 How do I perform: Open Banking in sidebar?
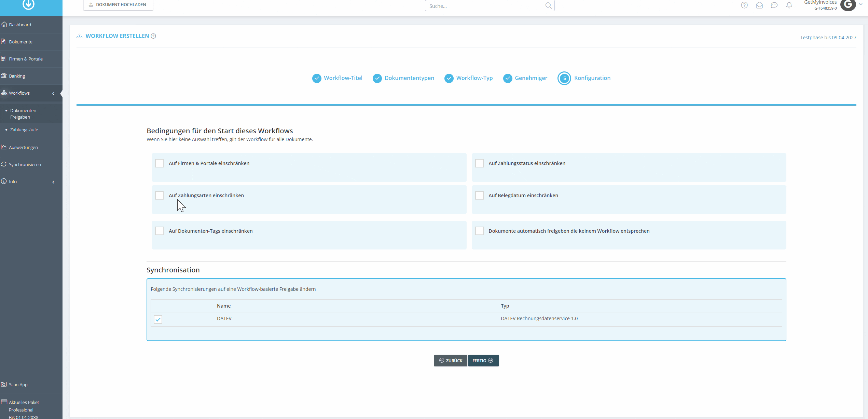[31, 76]
